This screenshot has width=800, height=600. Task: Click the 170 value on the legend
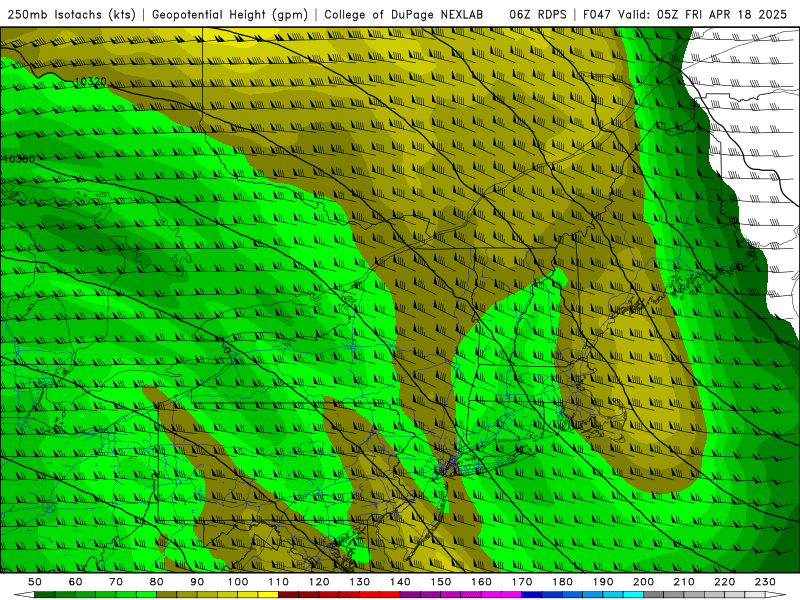(x=522, y=582)
